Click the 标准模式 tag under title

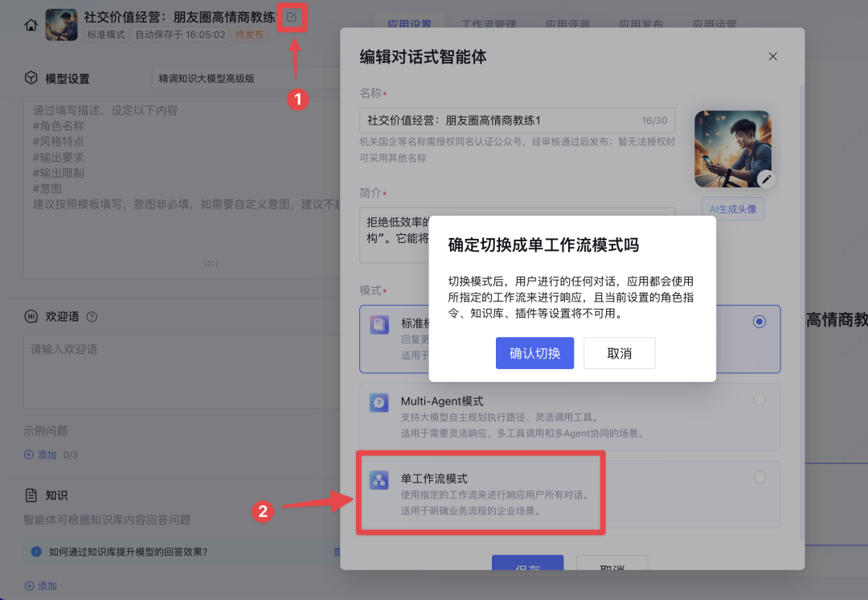pos(106,35)
